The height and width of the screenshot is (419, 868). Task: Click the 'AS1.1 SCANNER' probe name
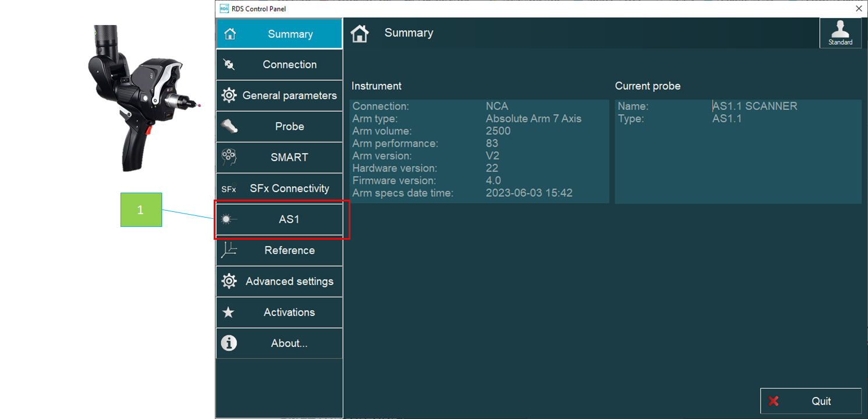tap(755, 106)
